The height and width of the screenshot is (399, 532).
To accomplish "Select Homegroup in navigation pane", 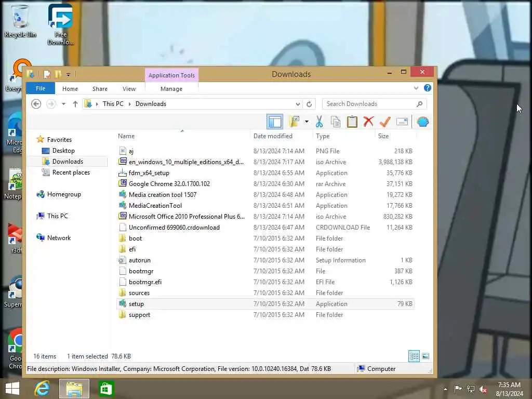I will (64, 194).
